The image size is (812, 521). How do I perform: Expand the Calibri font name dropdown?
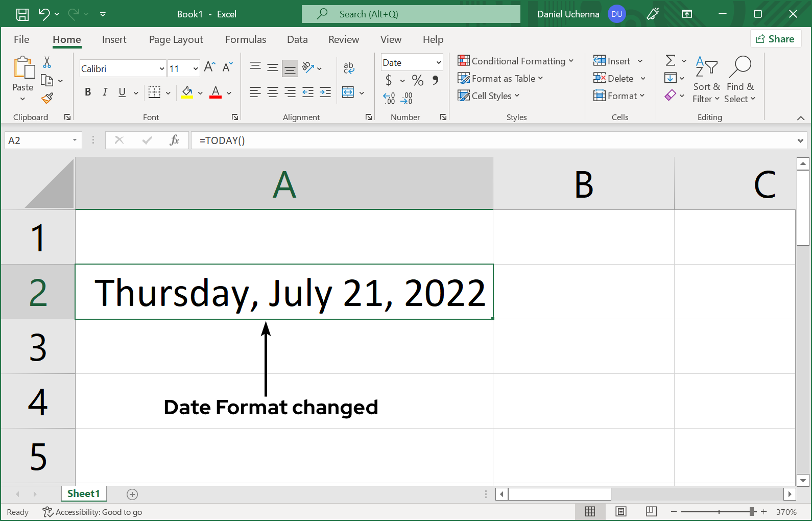point(162,68)
